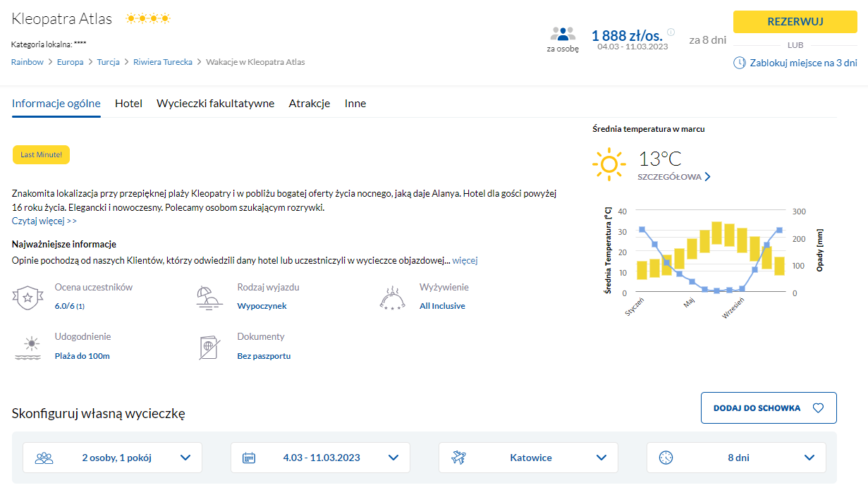Open Riwiera Turecka breadcrumb link
Viewport: 868px width, 490px height.
click(x=163, y=62)
